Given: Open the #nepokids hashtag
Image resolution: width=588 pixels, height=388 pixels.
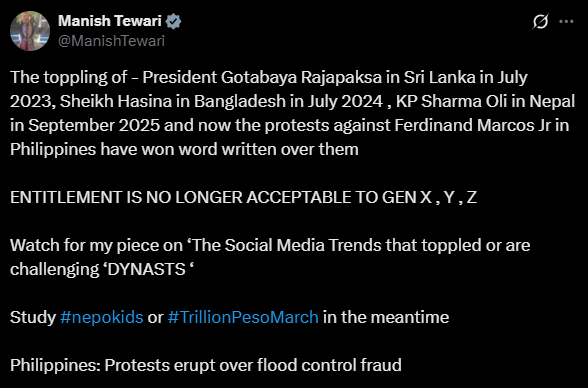Looking at the screenshot, I should coord(102,317).
